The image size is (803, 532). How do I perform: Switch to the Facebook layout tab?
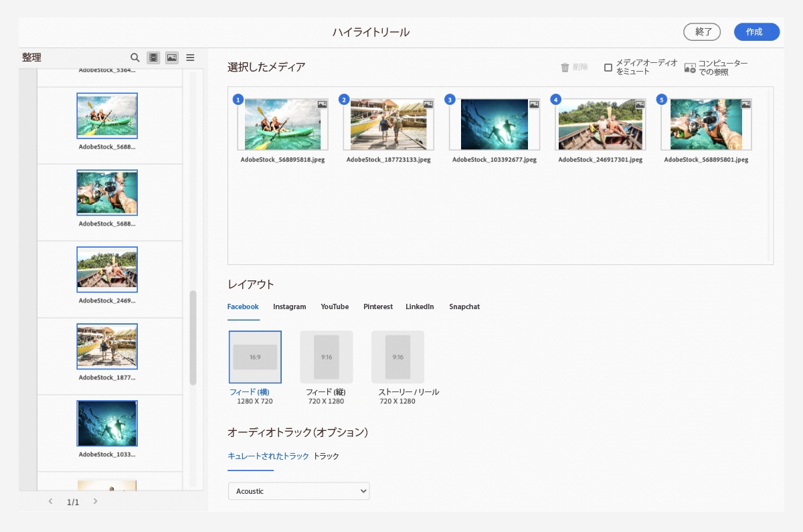[243, 306]
